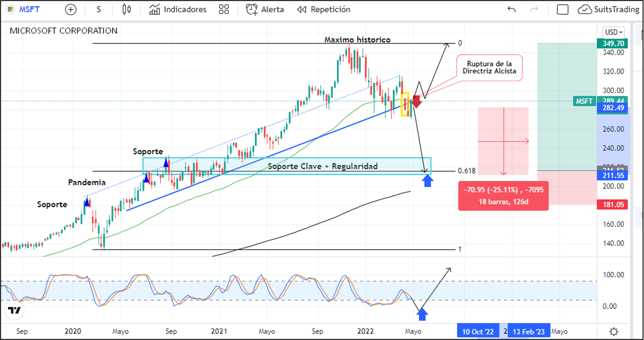644x340 pixels.
Task: Expand the USD currency dropdown
Action: 613,32
